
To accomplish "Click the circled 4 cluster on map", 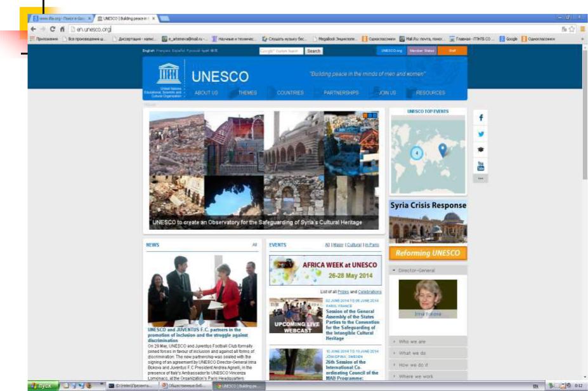I will 417,153.
